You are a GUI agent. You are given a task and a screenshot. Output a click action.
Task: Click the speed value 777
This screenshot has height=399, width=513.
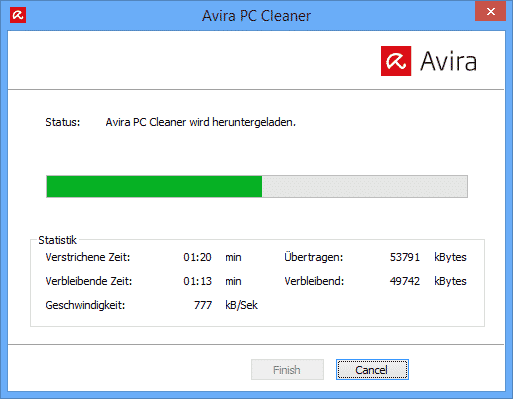pos(203,305)
